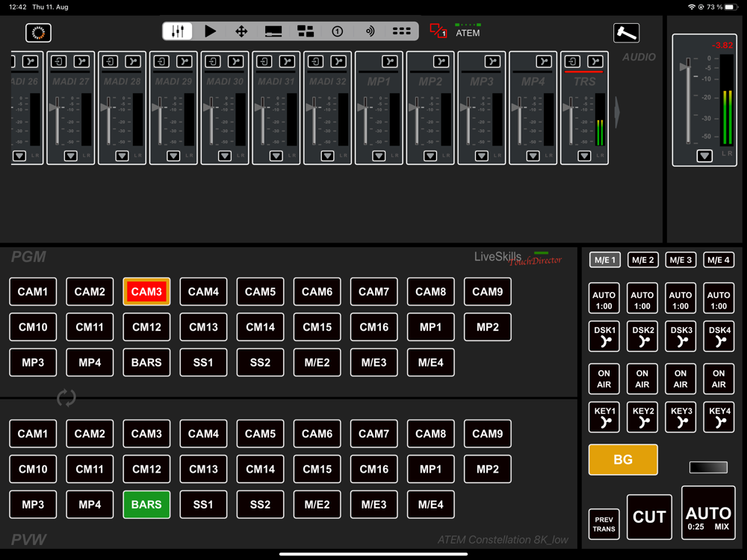The image size is (747, 560).
Task: Toggle DSK4 downstream key
Action: 719,336
